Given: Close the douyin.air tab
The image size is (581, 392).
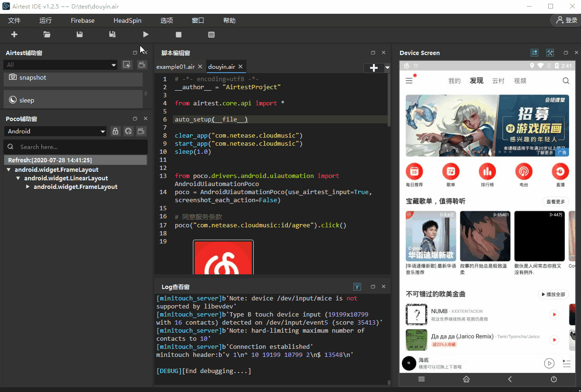Looking at the screenshot, I should tap(240, 67).
